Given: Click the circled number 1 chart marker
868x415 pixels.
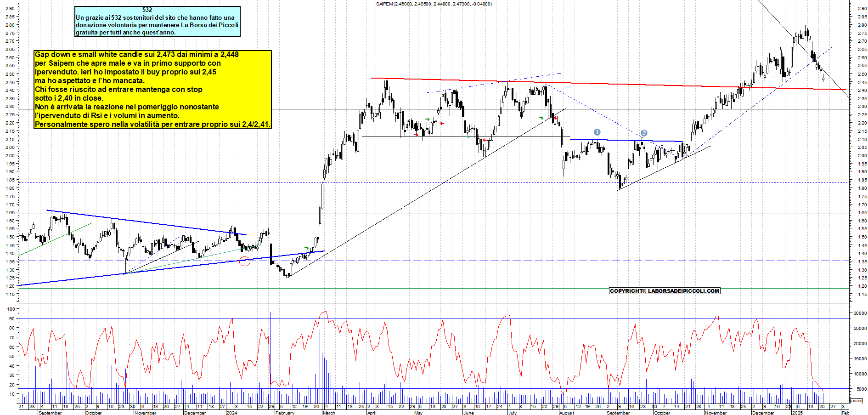Looking at the screenshot, I should coord(597,132).
